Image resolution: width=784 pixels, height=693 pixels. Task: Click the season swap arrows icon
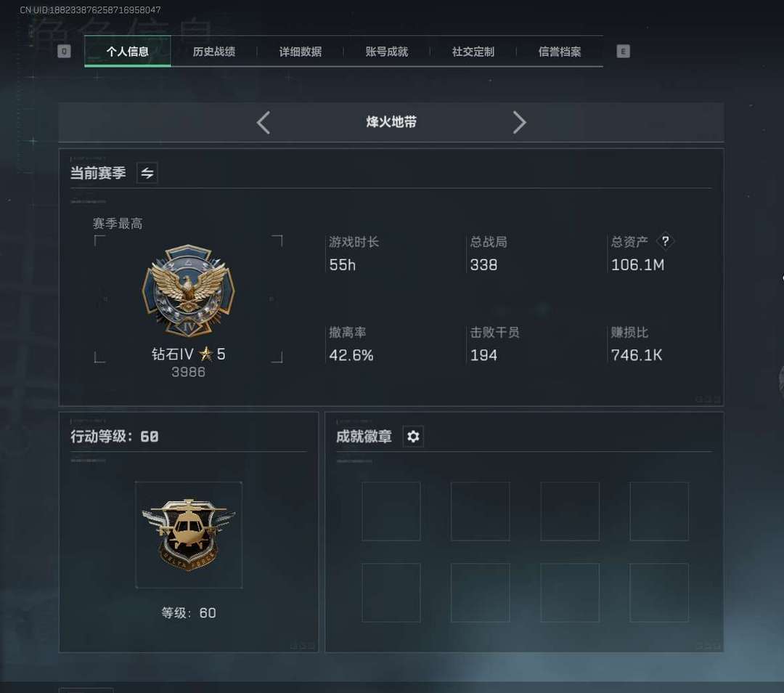point(147,173)
